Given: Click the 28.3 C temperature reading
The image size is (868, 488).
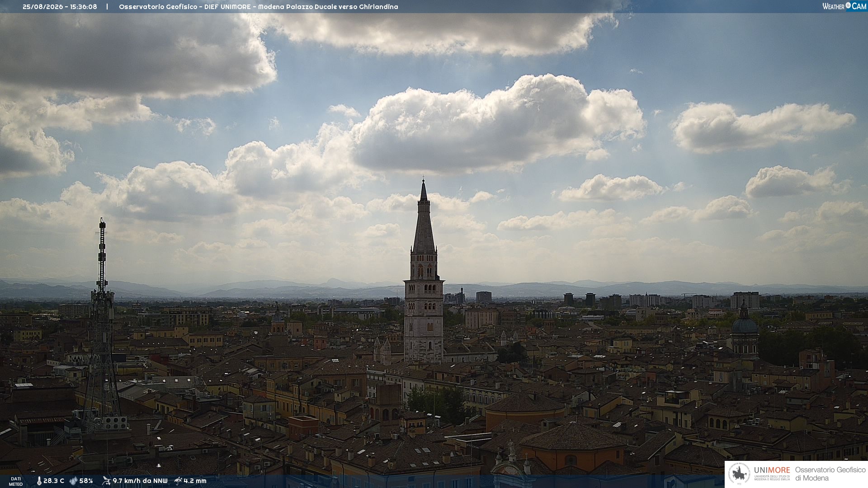Looking at the screenshot, I should pyautogui.click(x=54, y=481).
